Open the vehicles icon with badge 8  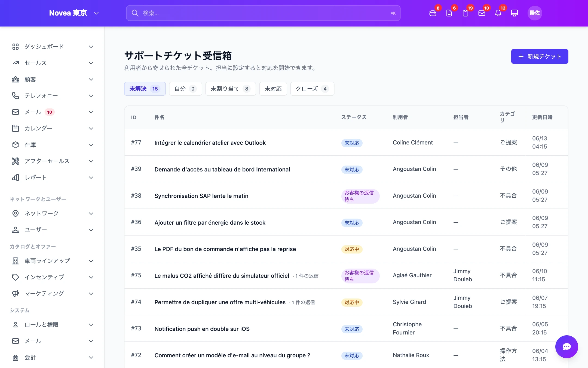click(x=433, y=13)
